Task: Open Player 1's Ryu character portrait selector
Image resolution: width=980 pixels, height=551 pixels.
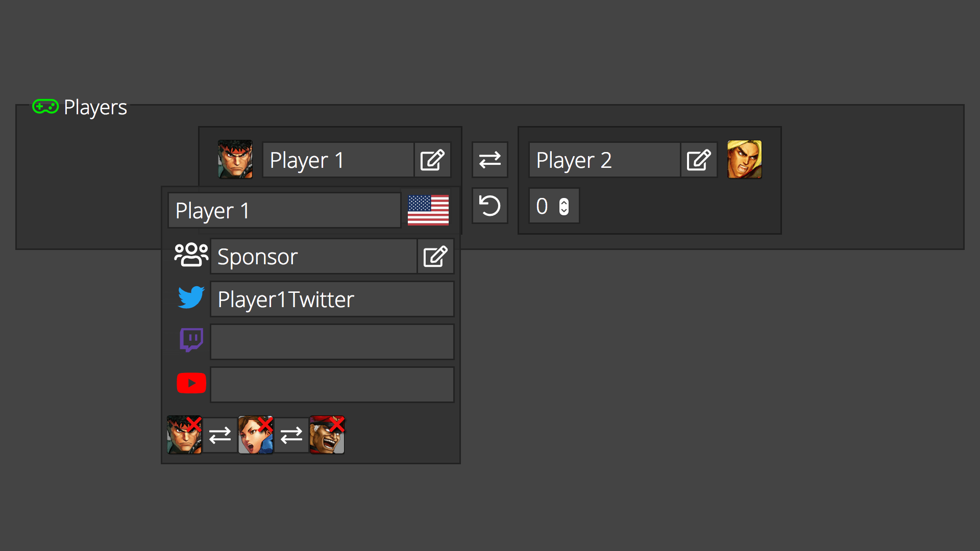Action: coord(235,159)
